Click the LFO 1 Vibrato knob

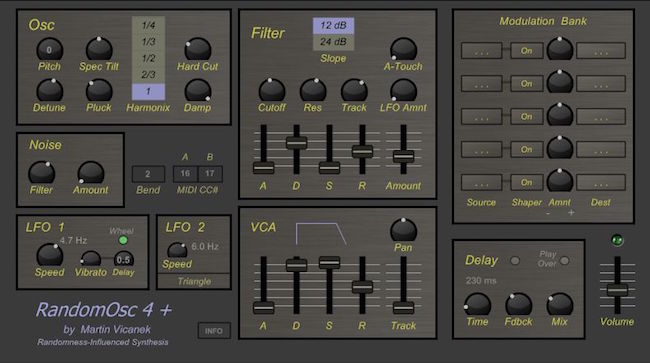point(90,259)
